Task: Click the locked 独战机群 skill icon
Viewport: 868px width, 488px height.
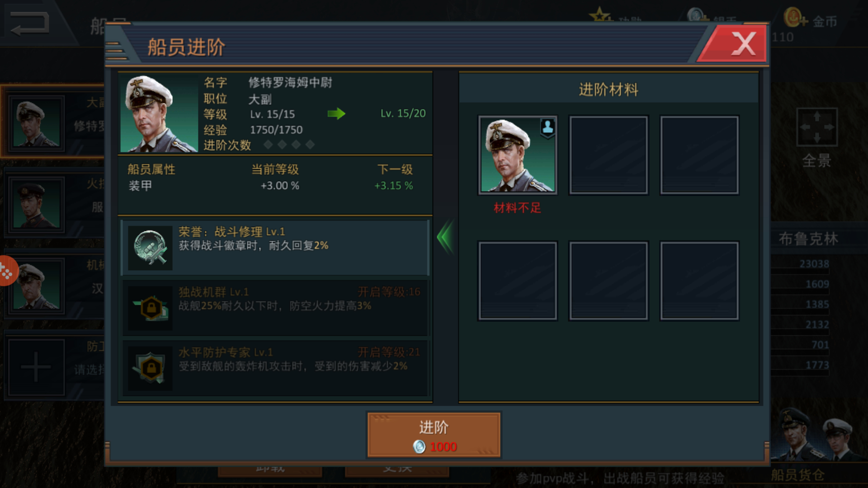Action: coord(150,308)
